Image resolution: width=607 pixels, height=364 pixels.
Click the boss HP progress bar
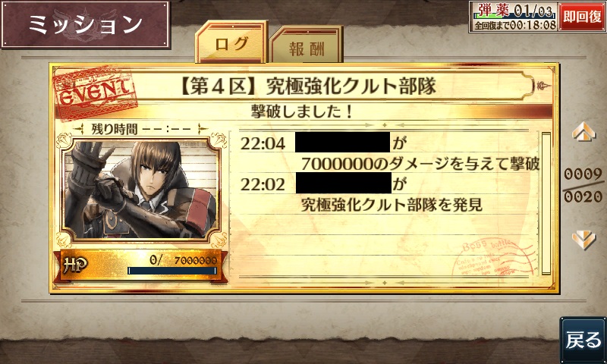(172, 271)
